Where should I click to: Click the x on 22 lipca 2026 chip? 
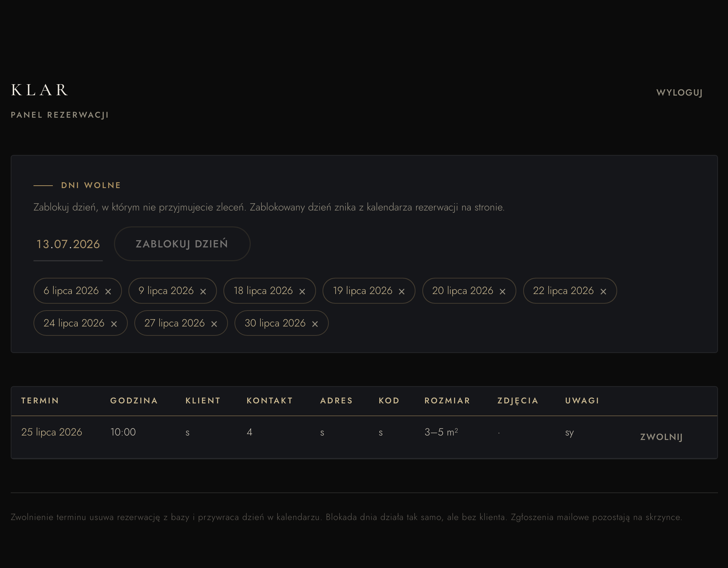coord(603,292)
